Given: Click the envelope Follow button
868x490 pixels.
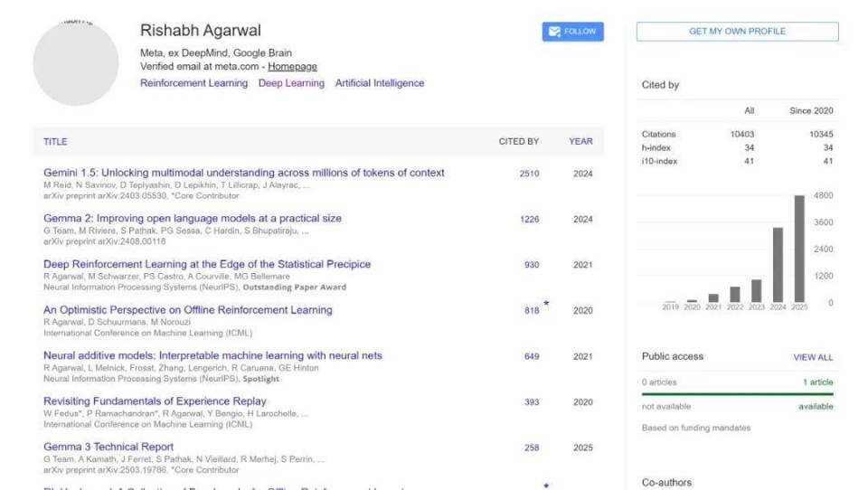Looking at the screenshot, I should tap(572, 32).
